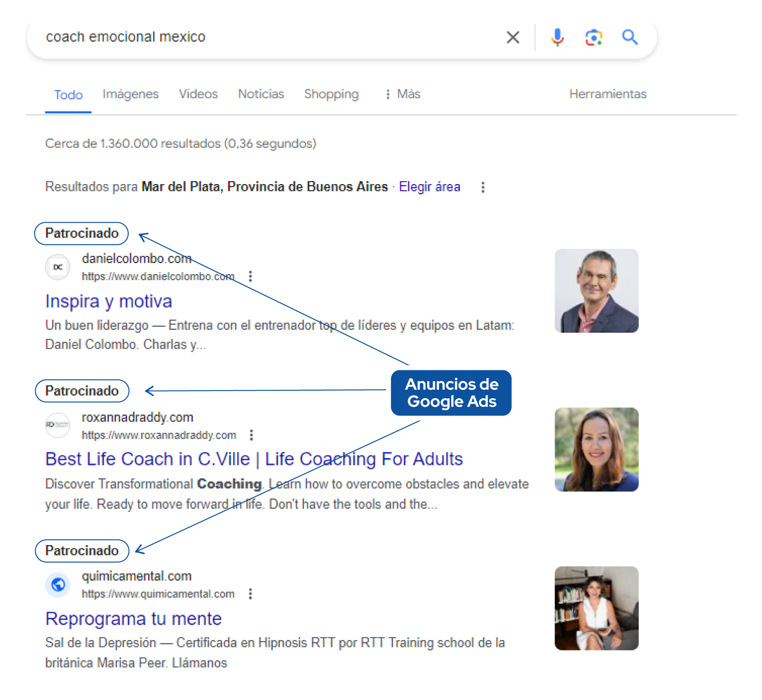Open the Noticias tab
The height and width of the screenshot is (700, 762).
261,94
